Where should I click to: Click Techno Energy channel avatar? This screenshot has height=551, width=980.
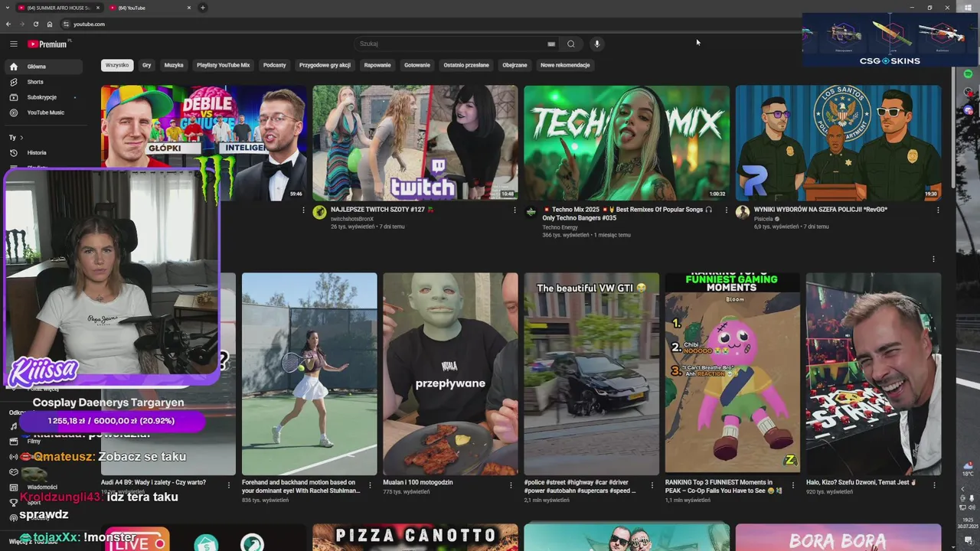pyautogui.click(x=531, y=212)
